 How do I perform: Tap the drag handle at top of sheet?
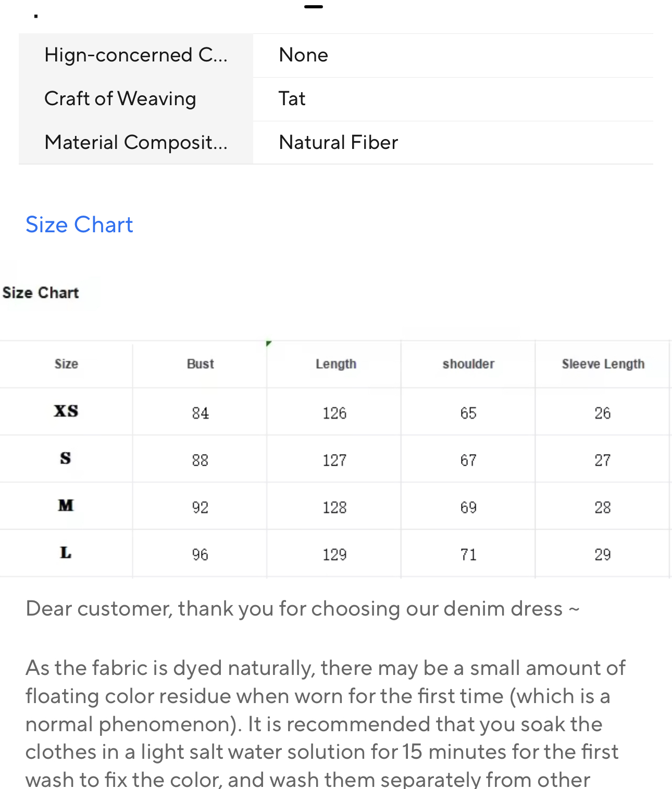[314, 7]
